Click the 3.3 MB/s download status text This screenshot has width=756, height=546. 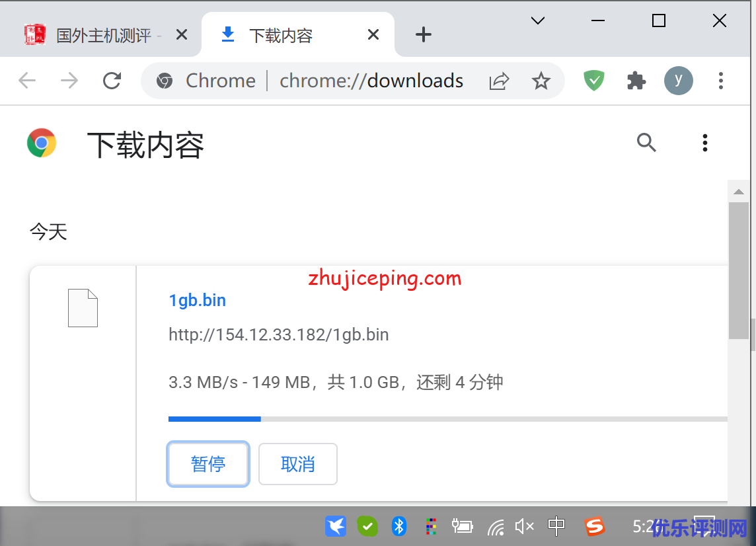point(336,383)
